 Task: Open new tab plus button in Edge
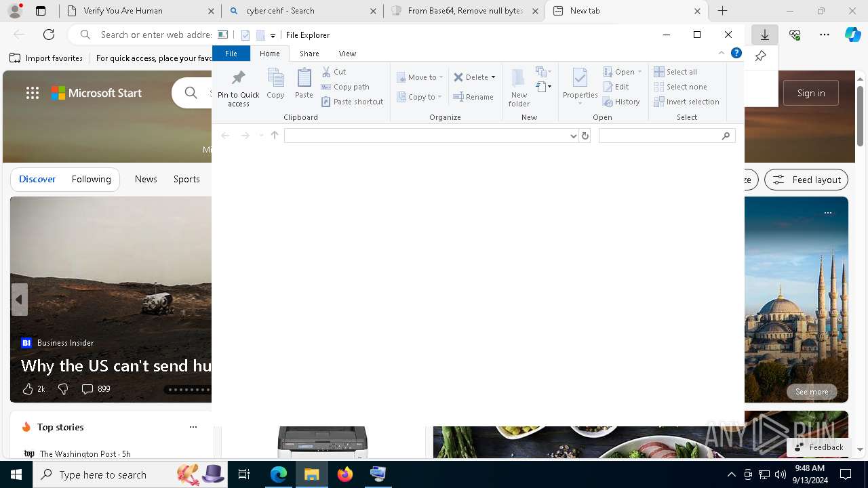click(723, 11)
